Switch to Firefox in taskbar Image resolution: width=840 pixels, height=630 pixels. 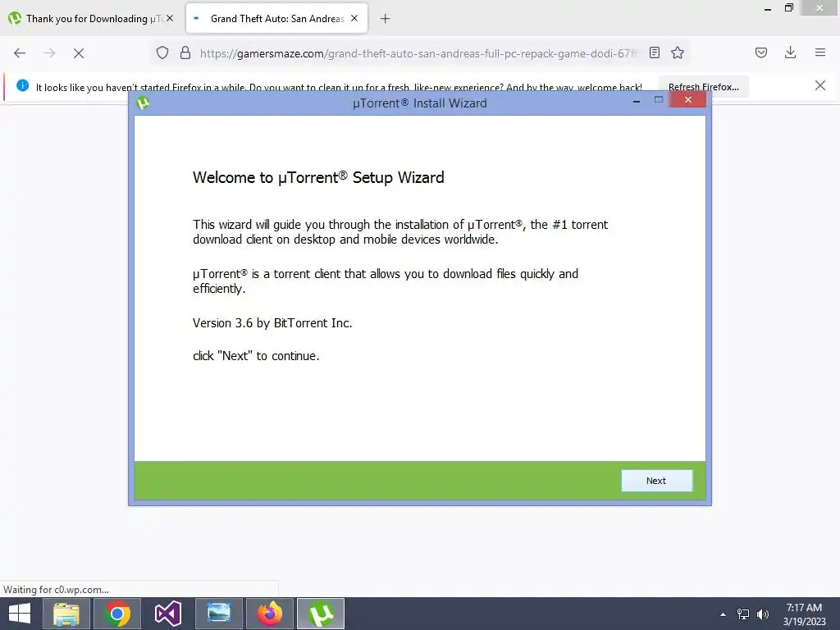pos(270,614)
